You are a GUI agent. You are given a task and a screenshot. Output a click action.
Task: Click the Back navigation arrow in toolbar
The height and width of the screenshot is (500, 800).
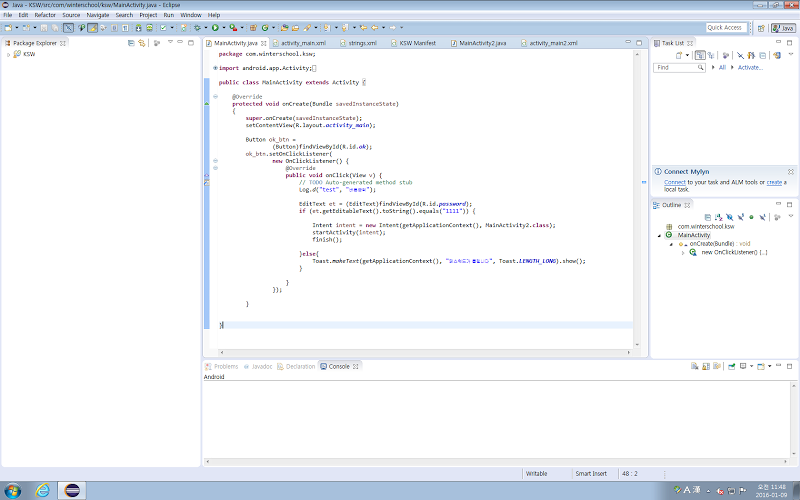tap(374, 28)
